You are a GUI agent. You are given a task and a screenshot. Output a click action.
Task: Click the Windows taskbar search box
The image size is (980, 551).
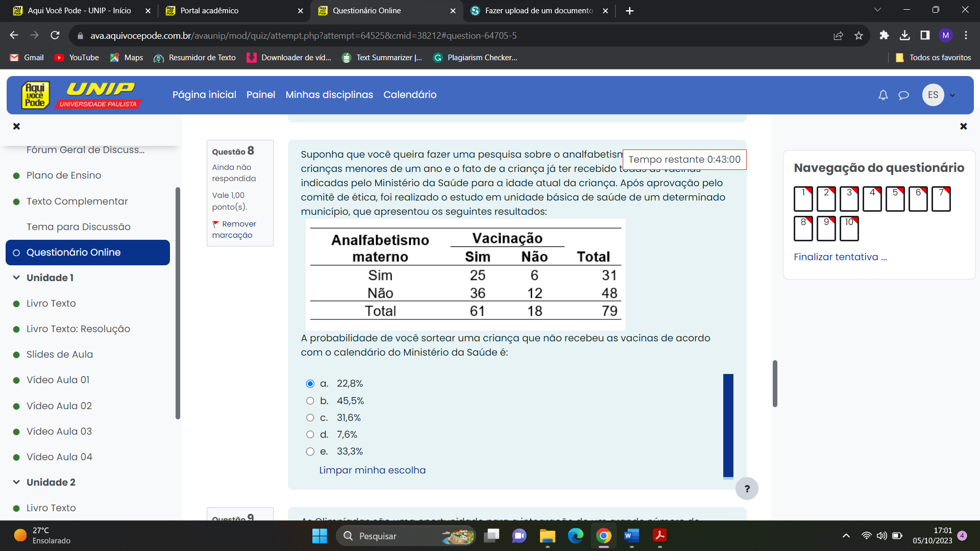click(x=406, y=536)
